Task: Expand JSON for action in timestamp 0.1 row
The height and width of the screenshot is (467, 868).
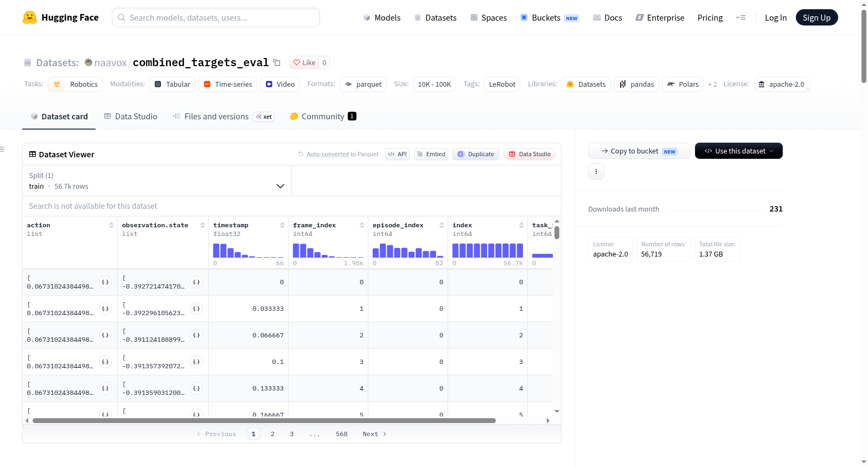Action: 105,362
